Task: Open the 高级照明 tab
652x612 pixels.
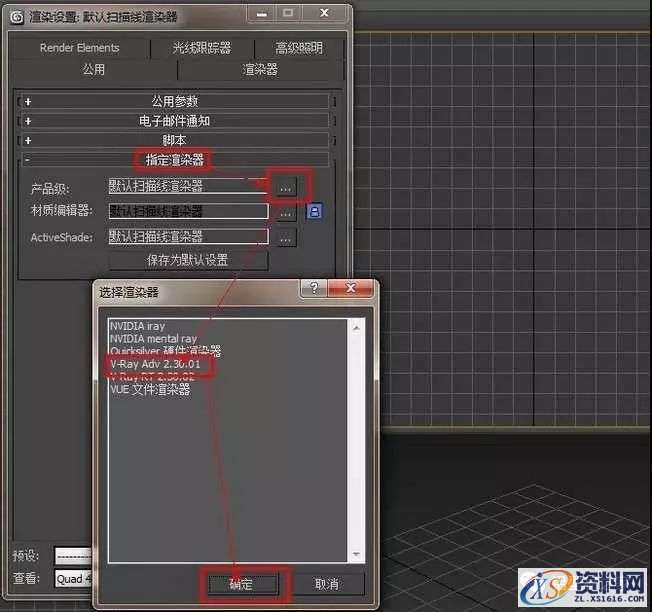Action: (x=299, y=48)
